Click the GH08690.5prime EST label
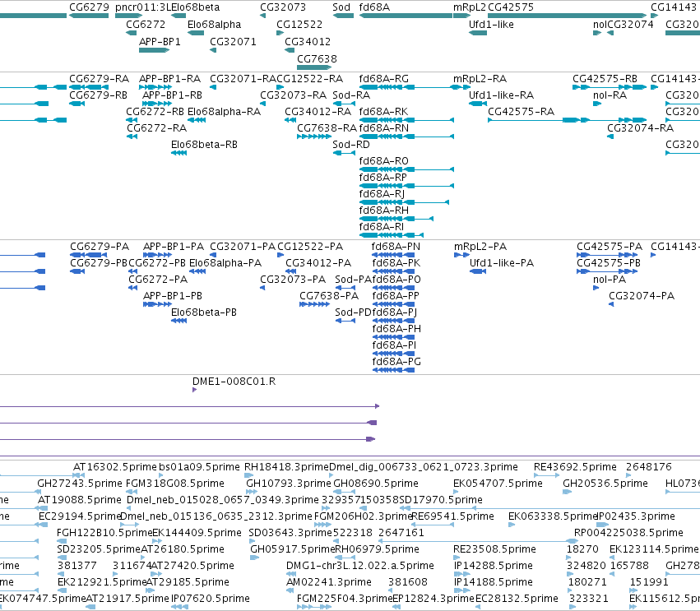This screenshot has width=700, height=611. coord(376,484)
